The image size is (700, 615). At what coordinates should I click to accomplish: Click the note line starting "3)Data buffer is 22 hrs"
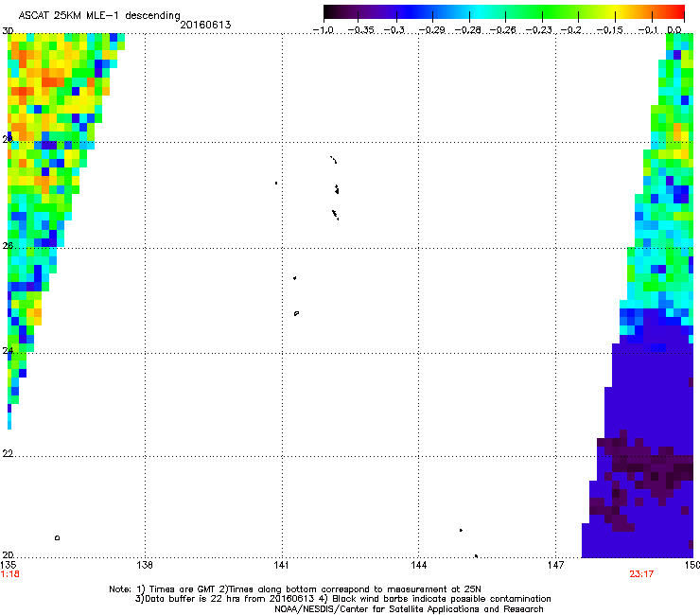coord(342,599)
